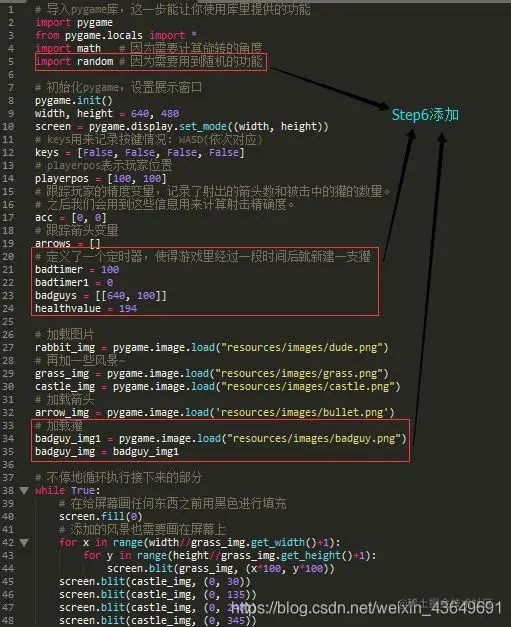This screenshot has width=511, height=627.
Task: Place cursor on pygame.init() line
Action: (74, 100)
